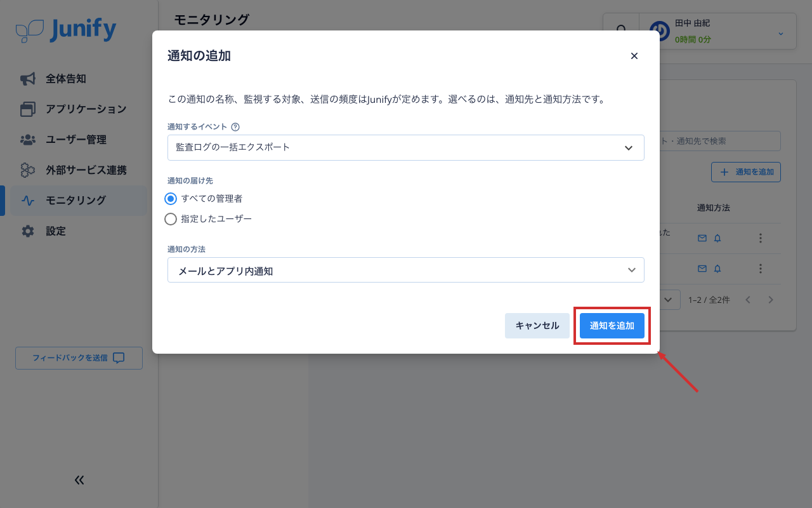Click the second row's bell icon

click(x=717, y=269)
